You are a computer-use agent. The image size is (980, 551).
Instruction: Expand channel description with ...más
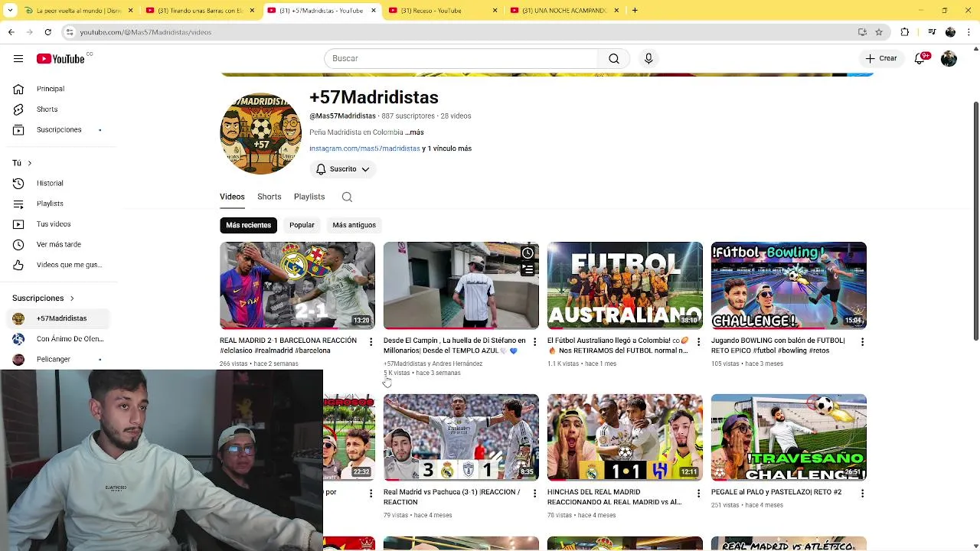click(x=414, y=132)
